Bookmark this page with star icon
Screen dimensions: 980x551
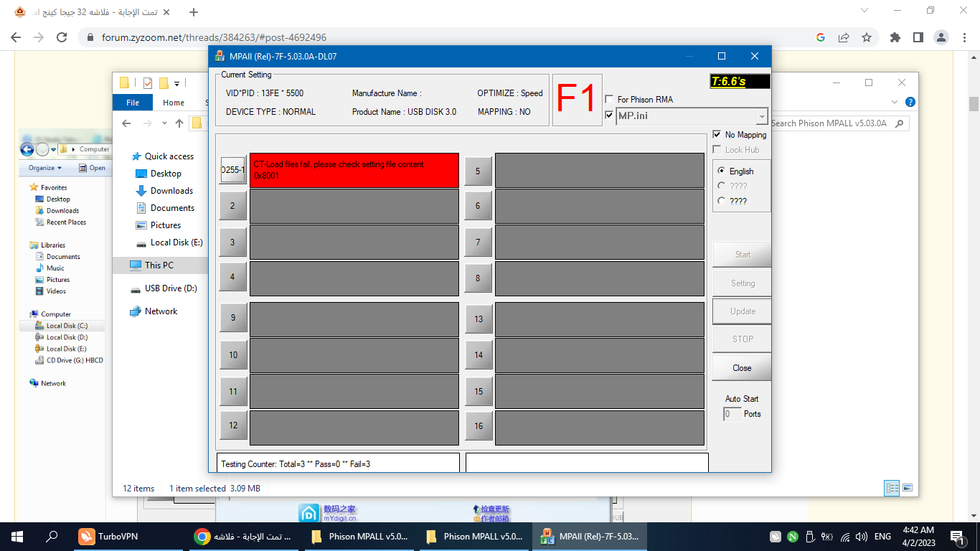point(867,37)
